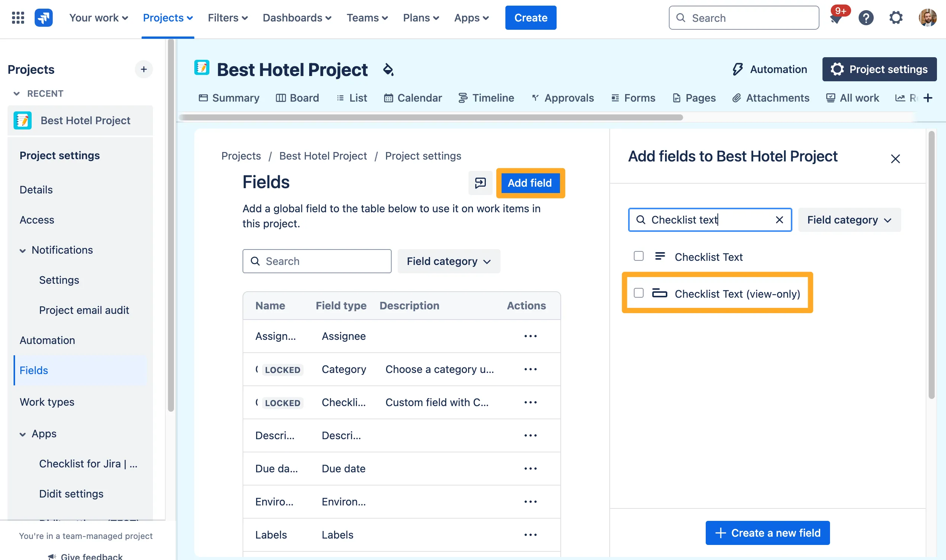Viewport: 946px width, 560px height.
Task: Clear the Checklist text search with X
Action: [x=779, y=220]
